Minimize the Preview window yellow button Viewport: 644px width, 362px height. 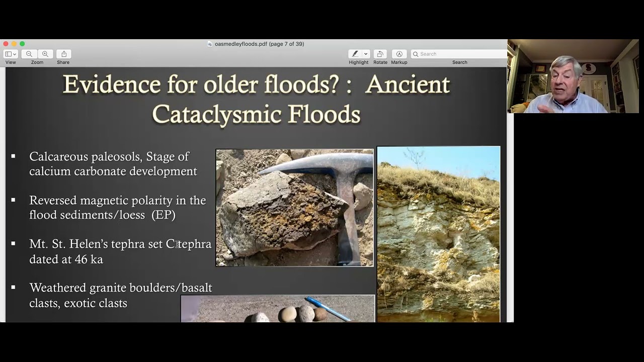pyautogui.click(x=14, y=44)
